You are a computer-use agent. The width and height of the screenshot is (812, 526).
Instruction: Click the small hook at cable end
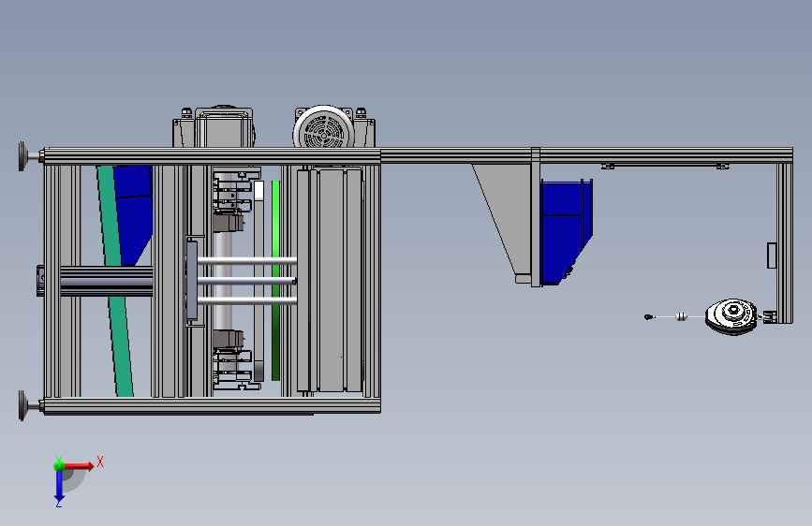pos(649,316)
